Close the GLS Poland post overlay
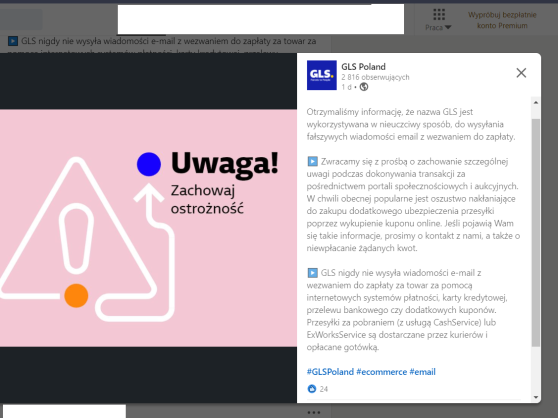Image resolution: width=558 pixels, height=418 pixels. pos(521,73)
